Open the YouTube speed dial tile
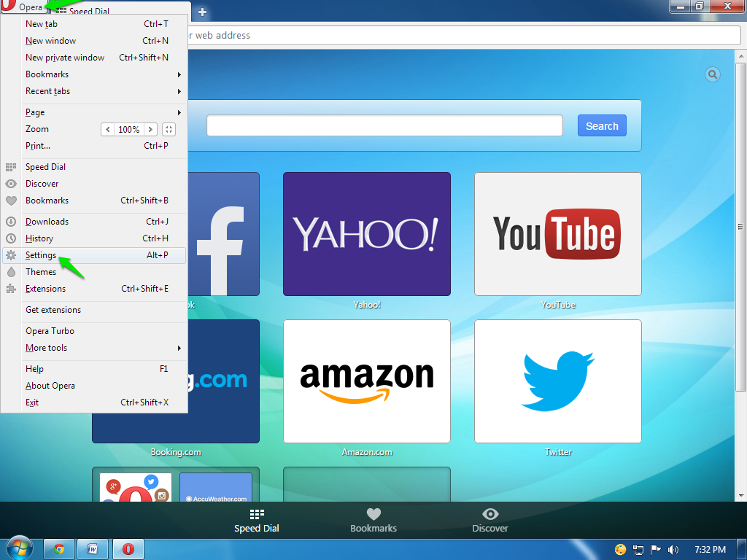This screenshot has height=560, width=747. 558,234
